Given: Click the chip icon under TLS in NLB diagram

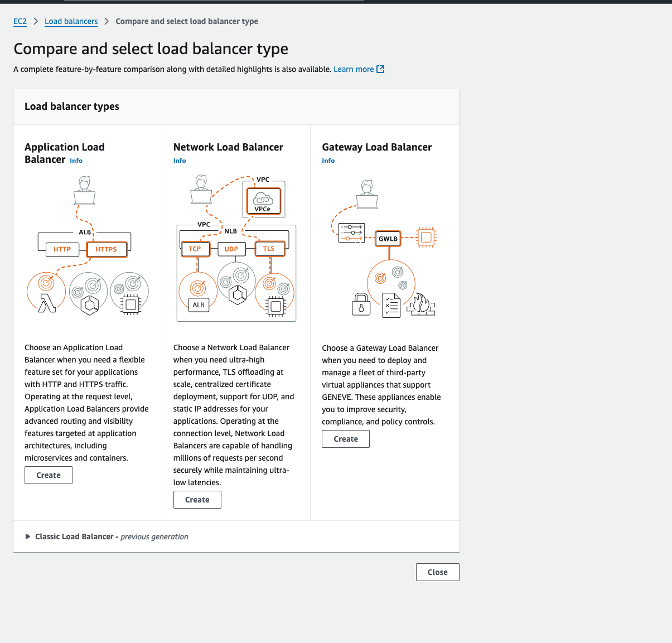Looking at the screenshot, I should [x=275, y=306].
